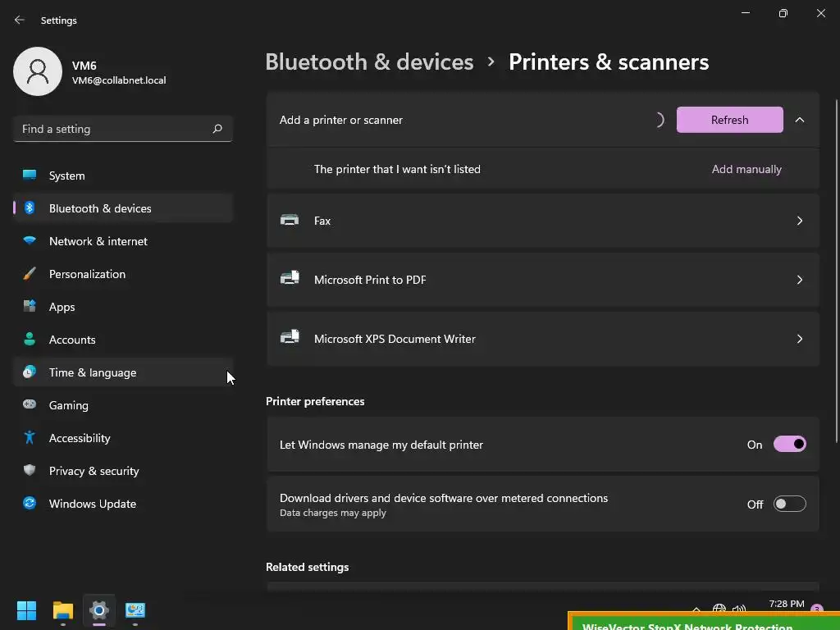Click the Accessibility icon in sidebar

click(30, 438)
